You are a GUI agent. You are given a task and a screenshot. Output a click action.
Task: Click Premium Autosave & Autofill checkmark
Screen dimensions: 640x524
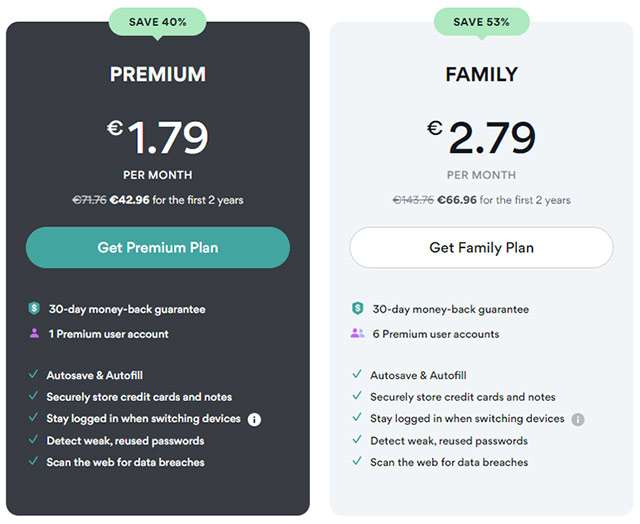click(34, 375)
